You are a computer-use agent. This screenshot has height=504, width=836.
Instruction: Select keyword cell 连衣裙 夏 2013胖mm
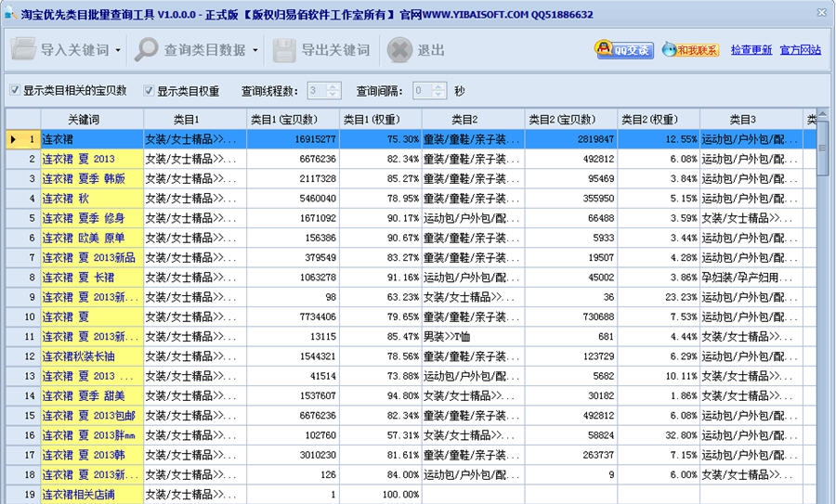click(92, 434)
